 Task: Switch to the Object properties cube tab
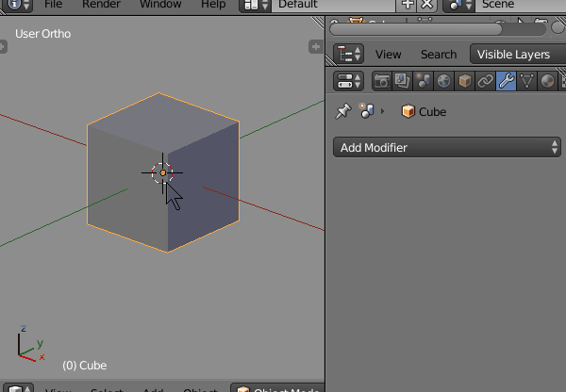(x=464, y=81)
